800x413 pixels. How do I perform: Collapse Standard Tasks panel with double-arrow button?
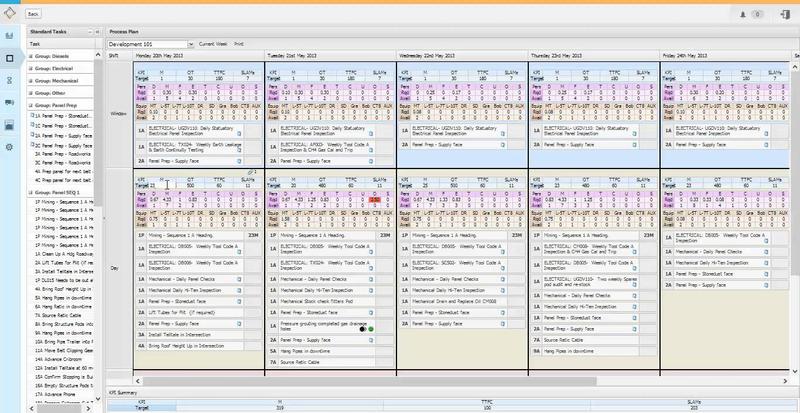pos(97,32)
